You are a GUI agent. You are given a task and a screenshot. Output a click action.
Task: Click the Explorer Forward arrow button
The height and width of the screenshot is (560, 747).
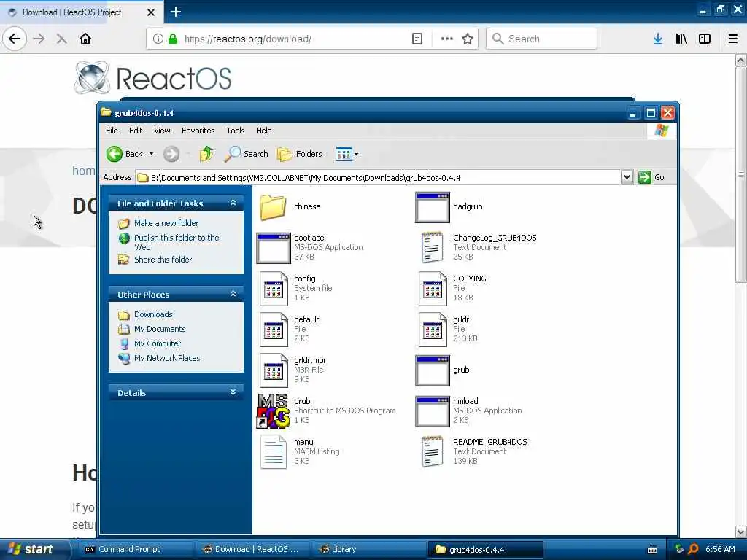171,154
